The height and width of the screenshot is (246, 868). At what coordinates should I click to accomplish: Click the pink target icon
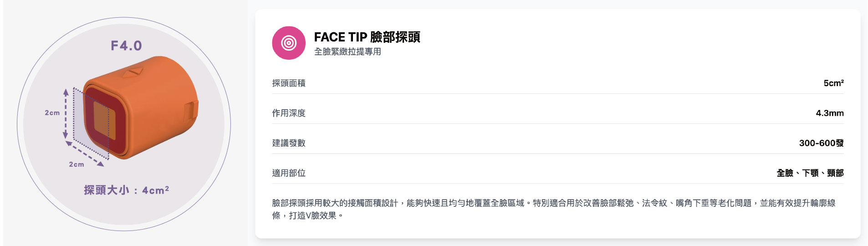[289, 43]
